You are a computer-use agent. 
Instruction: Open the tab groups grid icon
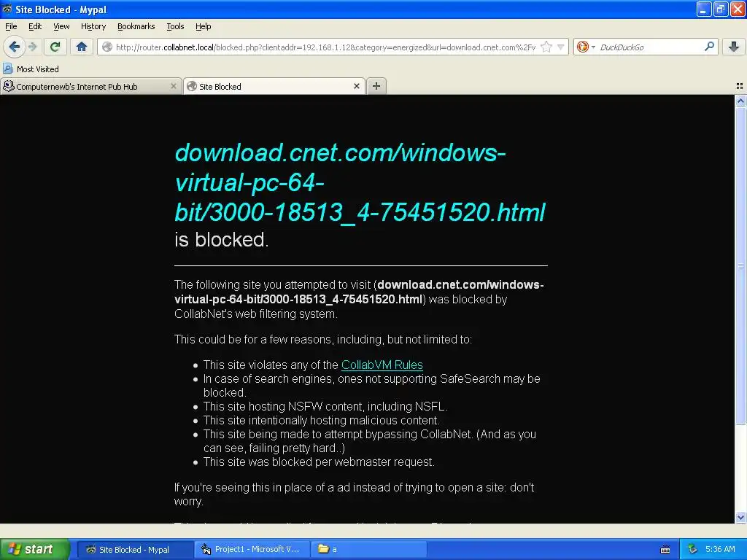point(740,86)
